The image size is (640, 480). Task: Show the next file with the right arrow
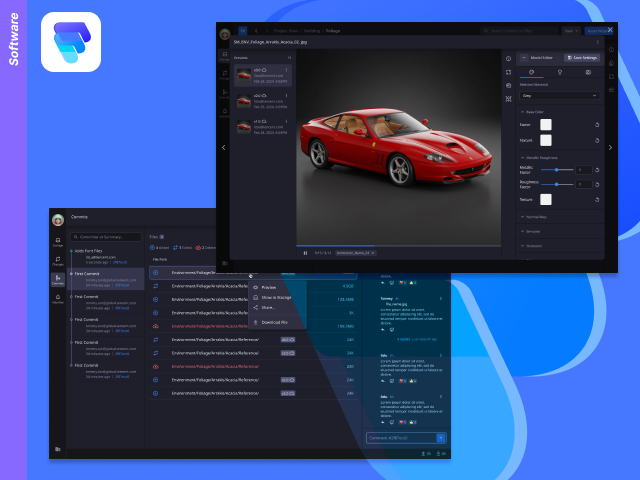610,147
